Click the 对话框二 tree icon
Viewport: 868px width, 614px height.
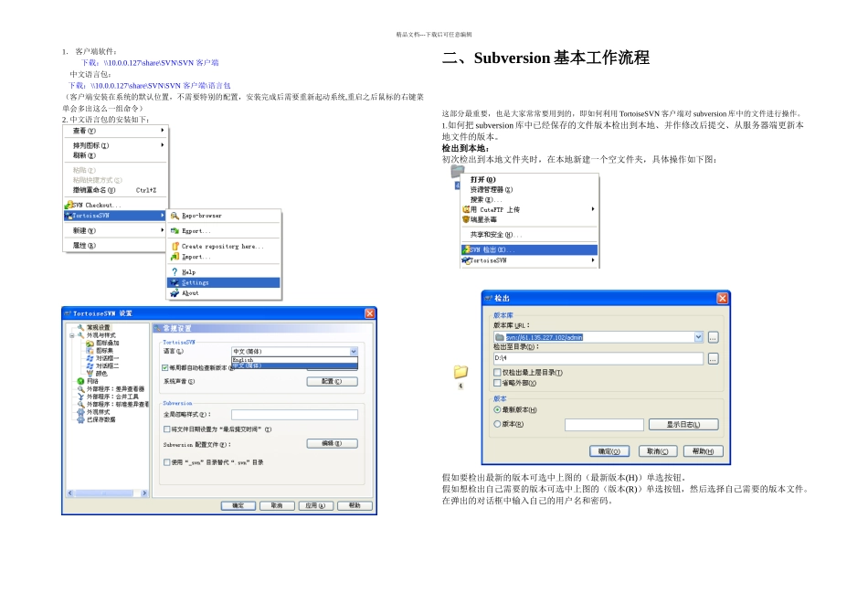[x=90, y=366]
